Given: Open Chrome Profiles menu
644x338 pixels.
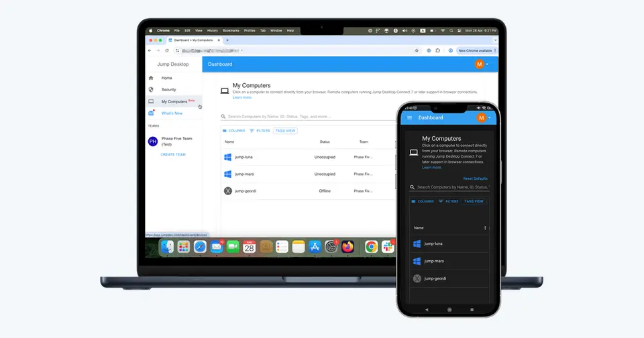Looking at the screenshot, I should pos(250,30).
